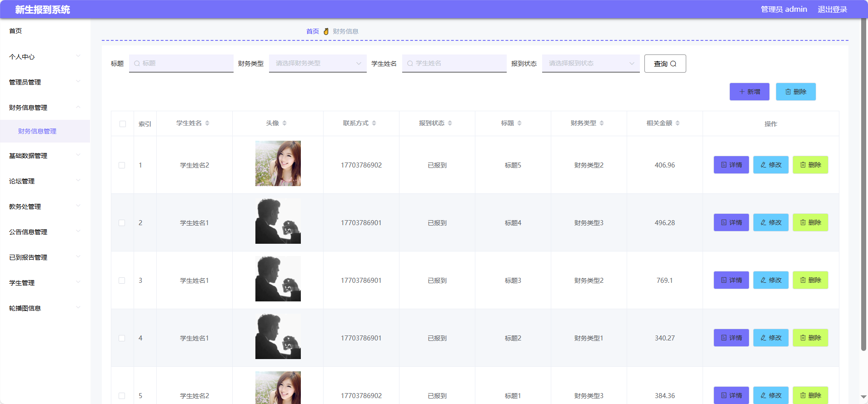Open the 报到状态 filter dropdown
Viewport: 868px width, 404px height.
coord(591,64)
